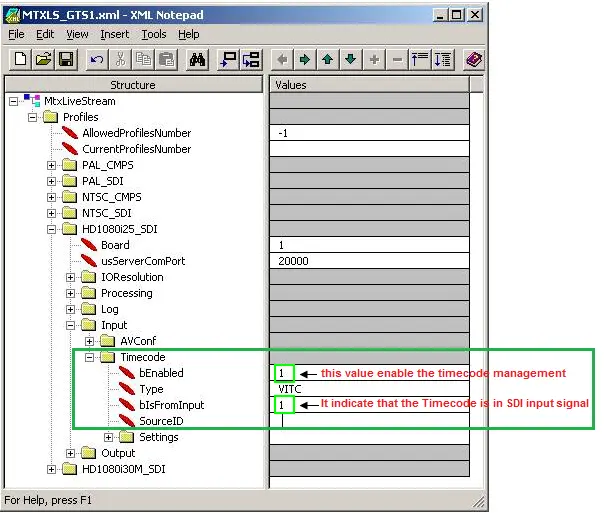Open Find using the binoculars icon
The image size is (610, 513).
tap(197, 59)
